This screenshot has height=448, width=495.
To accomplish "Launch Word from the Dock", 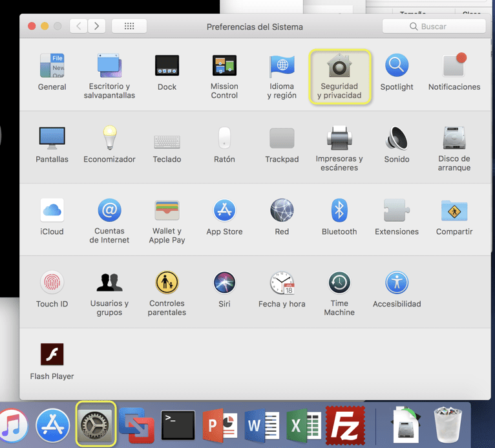I will [262, 425].
